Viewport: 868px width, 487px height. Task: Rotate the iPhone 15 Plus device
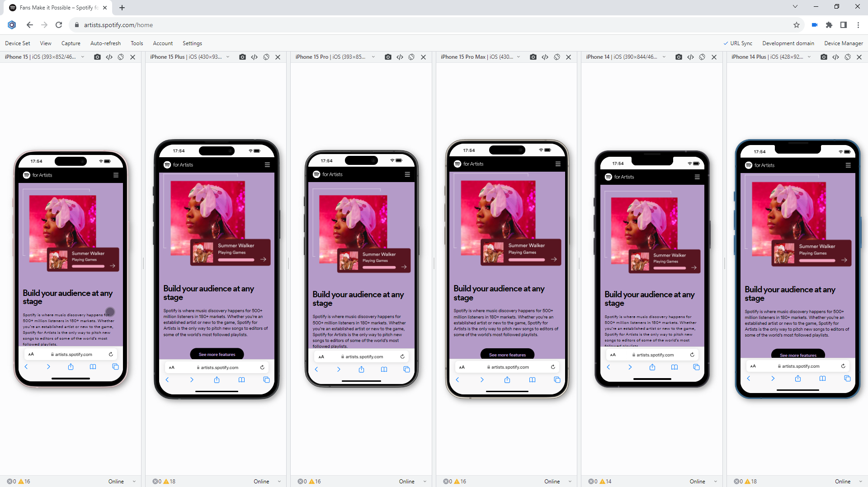tap(266, 57)
